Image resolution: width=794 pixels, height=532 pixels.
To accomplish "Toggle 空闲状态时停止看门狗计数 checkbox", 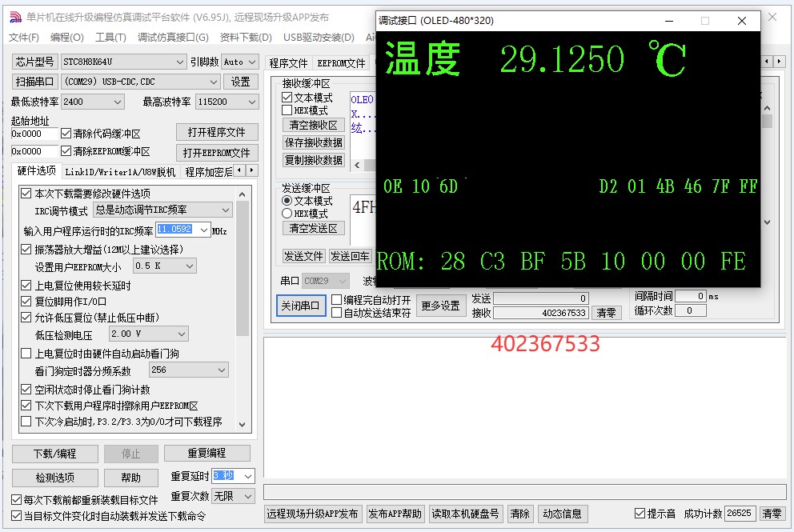I will pos(26,390).
